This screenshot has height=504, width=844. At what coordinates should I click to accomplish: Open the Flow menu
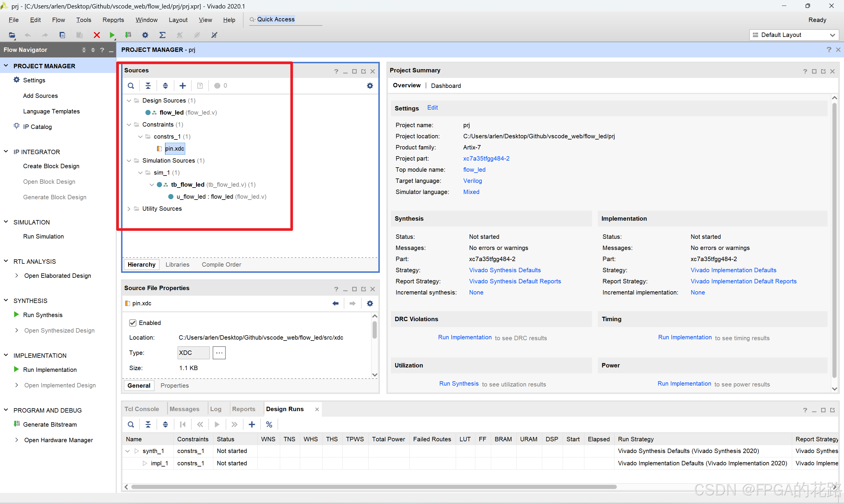coord(58,20)
